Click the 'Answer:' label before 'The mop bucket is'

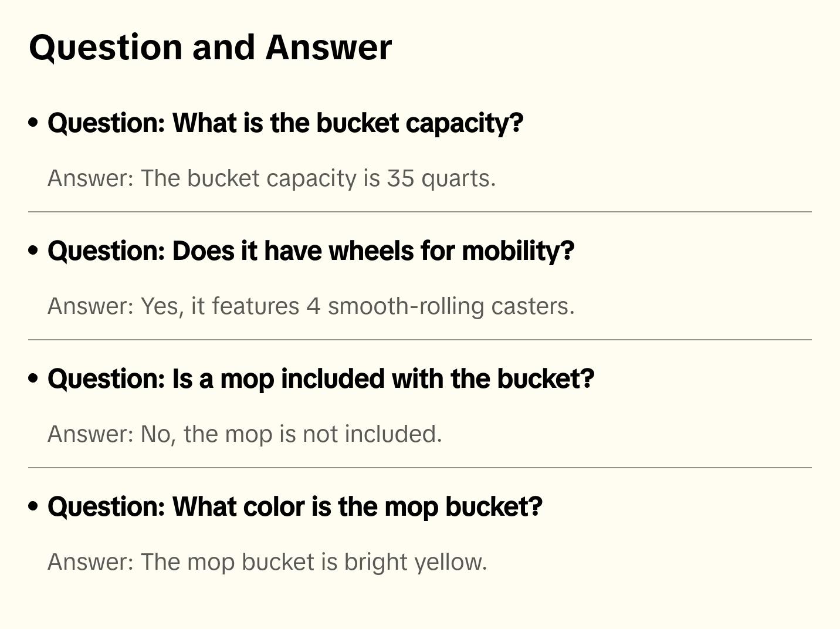91,562
